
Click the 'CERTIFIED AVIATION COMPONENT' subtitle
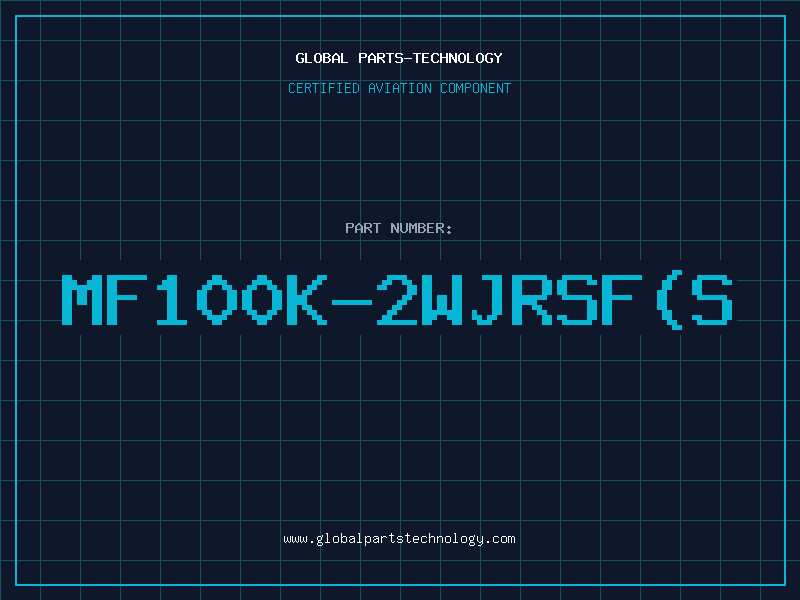tap(399, 88)
